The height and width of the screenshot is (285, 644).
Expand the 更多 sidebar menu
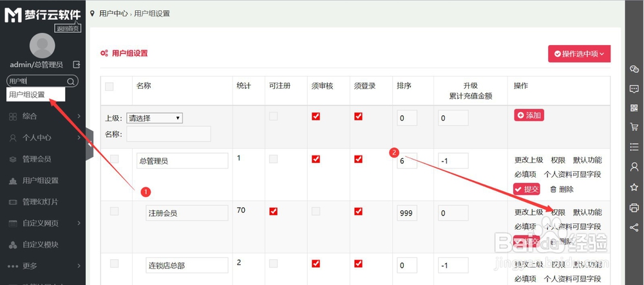(43, 266)
